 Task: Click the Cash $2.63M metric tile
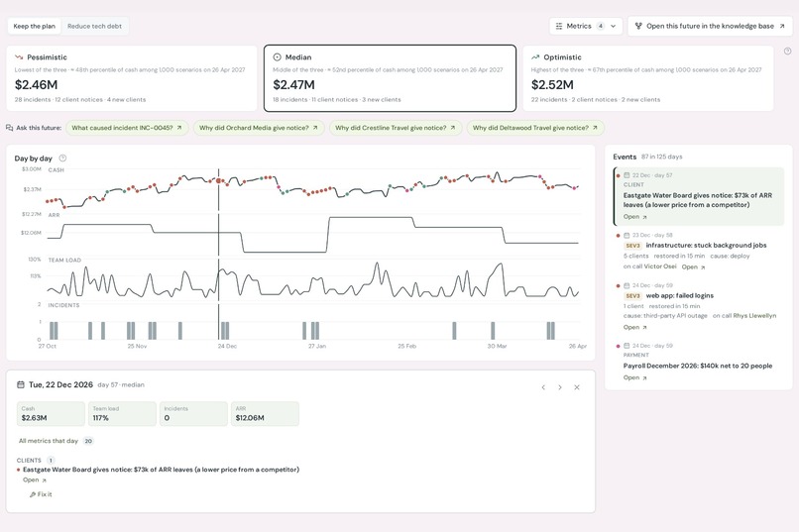tap(51, 414)
